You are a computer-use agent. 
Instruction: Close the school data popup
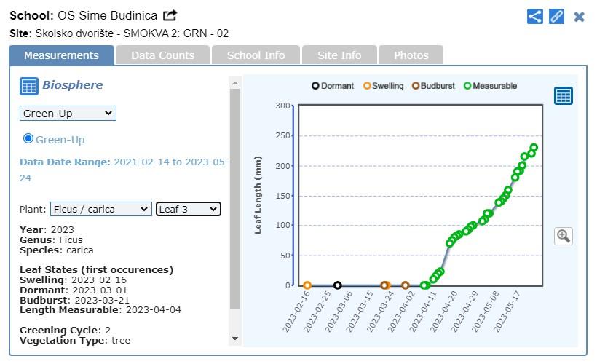tap(580, 16)
